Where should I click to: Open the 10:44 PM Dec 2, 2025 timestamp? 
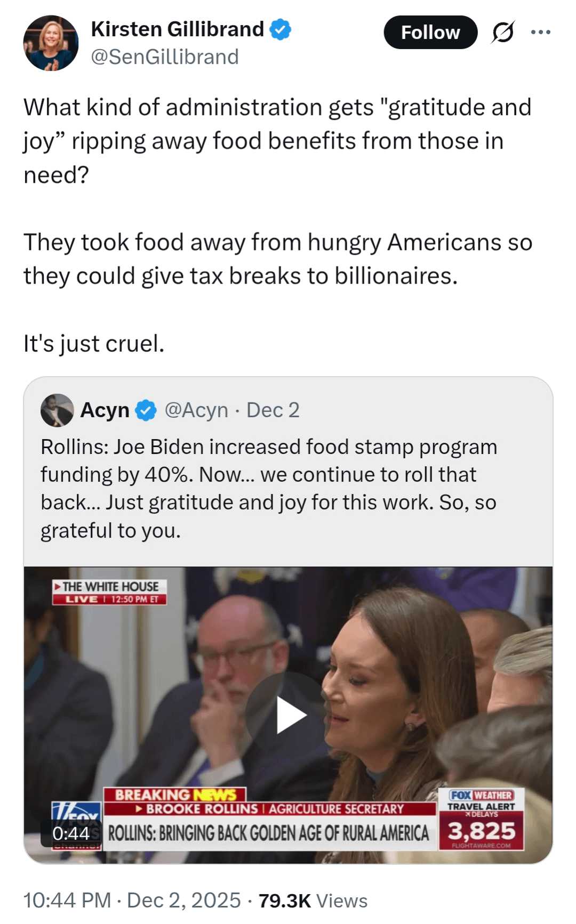(x=132, y=901)
